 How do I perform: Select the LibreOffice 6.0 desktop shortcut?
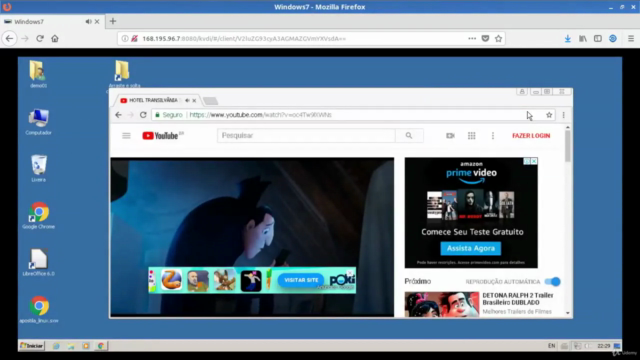tap(38, 262)
